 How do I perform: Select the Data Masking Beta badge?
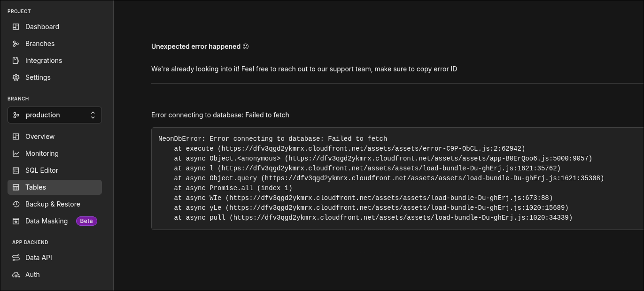(x=86, y=221)
